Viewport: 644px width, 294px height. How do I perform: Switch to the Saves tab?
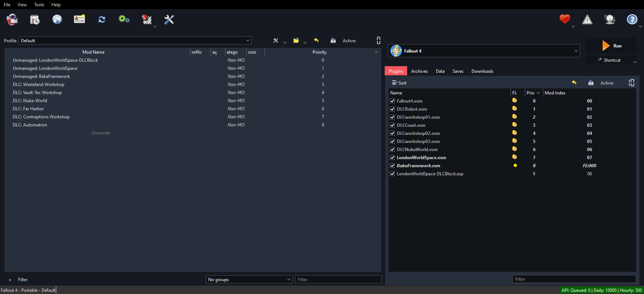click(x=458, y=71)
